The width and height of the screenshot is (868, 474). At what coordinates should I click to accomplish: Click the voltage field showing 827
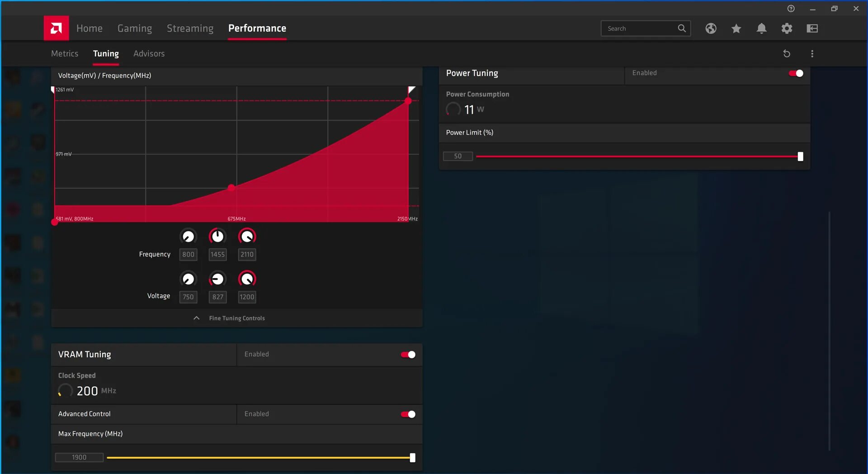pos(217,297)
